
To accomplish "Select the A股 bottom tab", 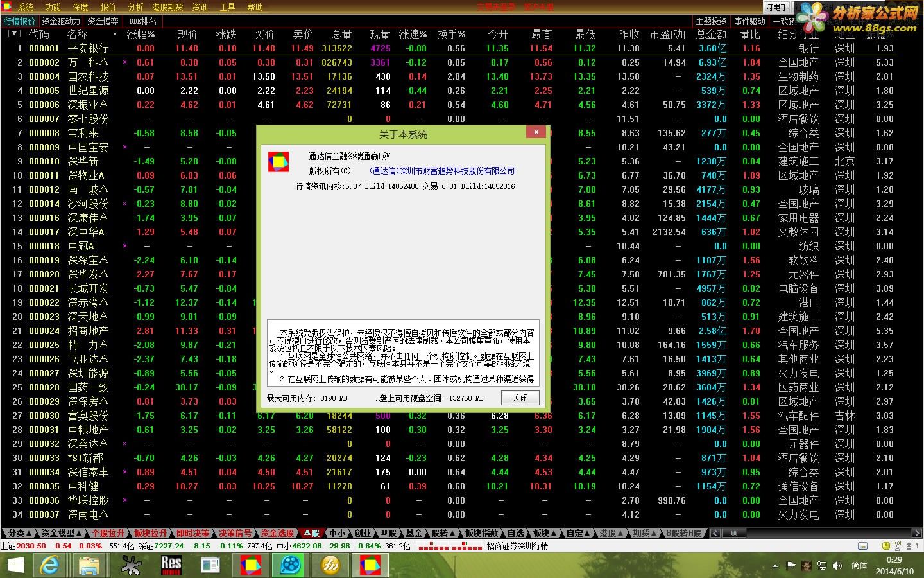I will (312, 533).
